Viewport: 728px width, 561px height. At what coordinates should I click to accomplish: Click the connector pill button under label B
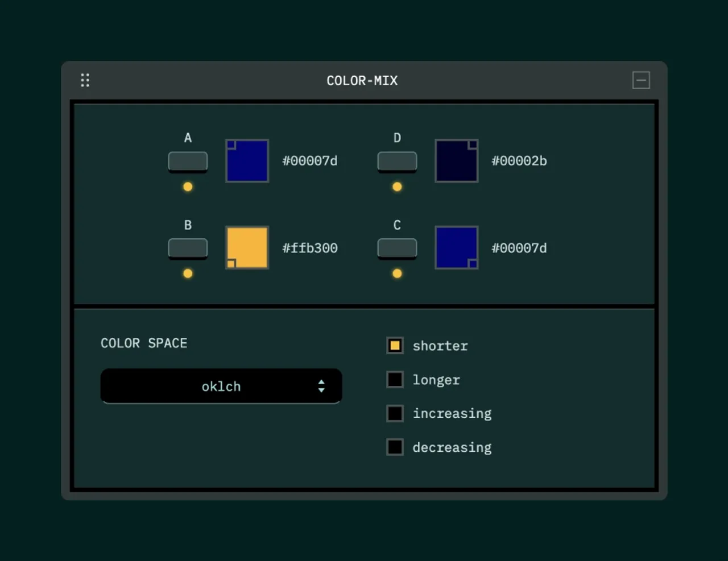(188, 248)
